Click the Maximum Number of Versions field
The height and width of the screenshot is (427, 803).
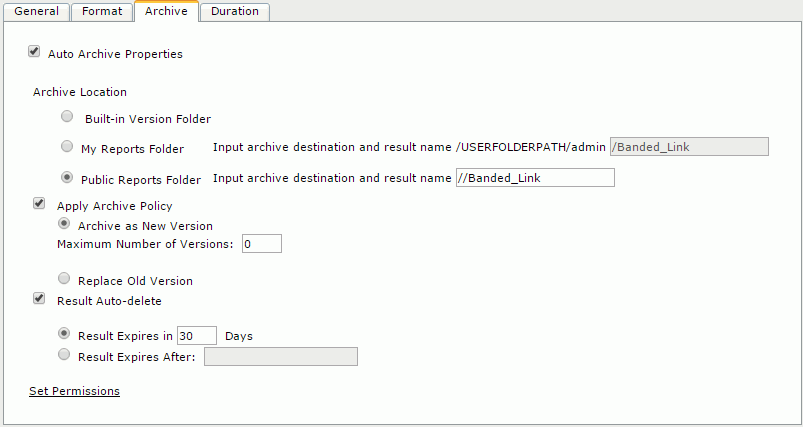pos(262,244)
